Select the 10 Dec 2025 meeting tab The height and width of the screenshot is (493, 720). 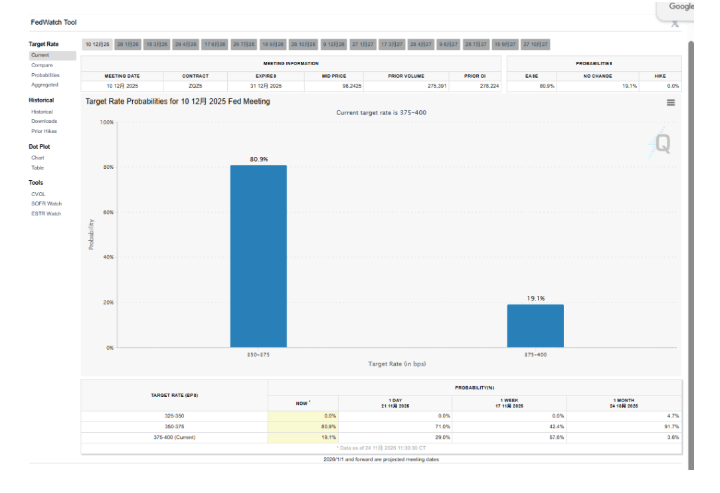96,44
